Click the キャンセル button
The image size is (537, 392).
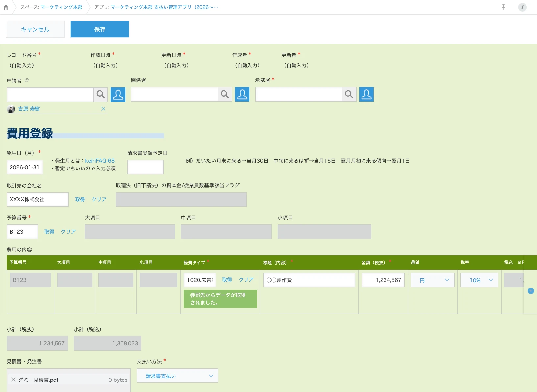[x=35, y=29]
